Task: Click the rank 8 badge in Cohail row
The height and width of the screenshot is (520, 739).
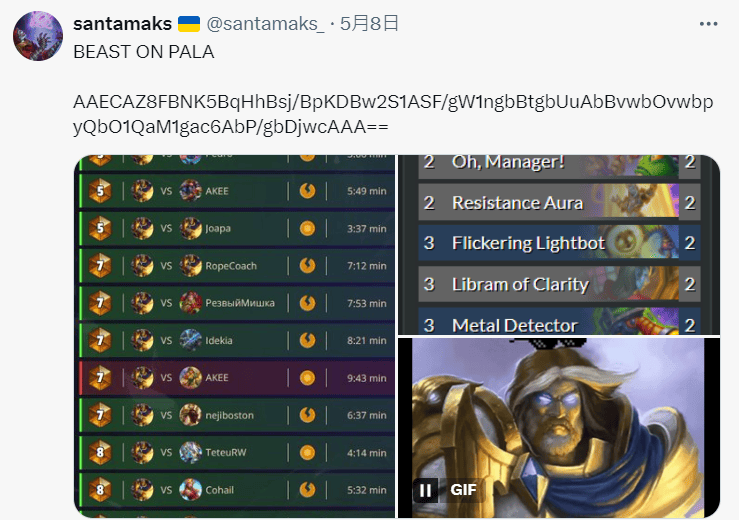Action: (x=100, y=490)
